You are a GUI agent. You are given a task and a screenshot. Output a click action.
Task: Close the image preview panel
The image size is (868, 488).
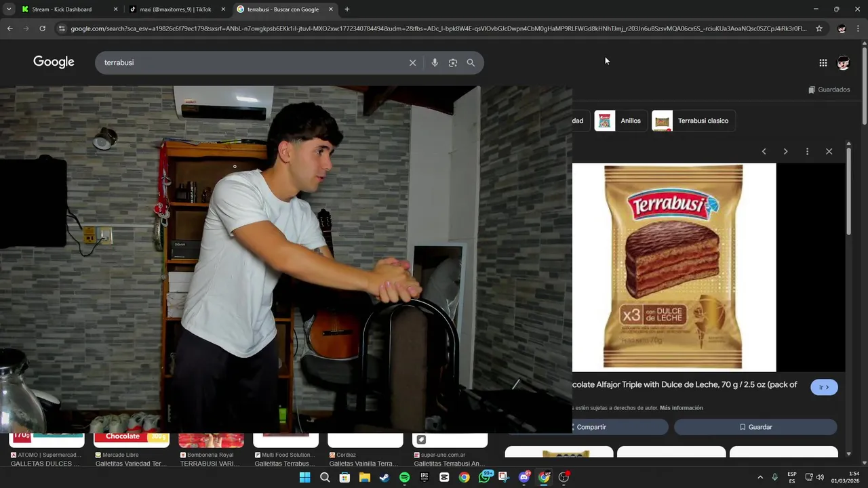coord(829,151)
